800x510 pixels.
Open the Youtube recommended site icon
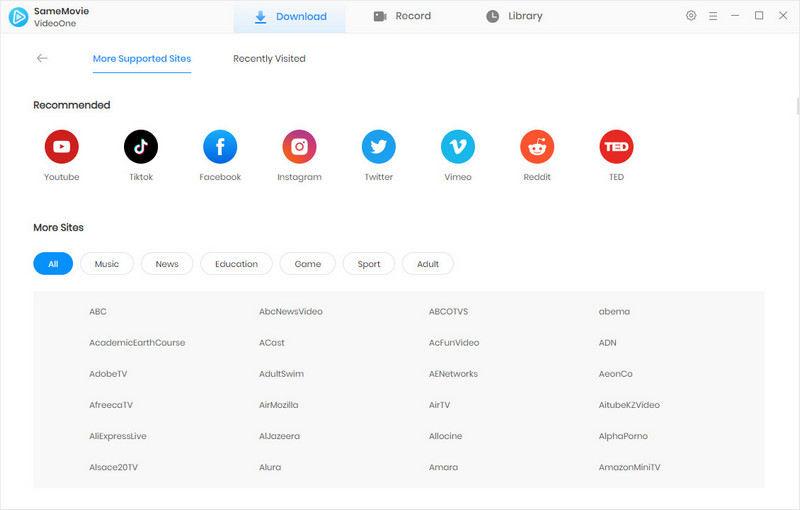click(x=62, y=147)
